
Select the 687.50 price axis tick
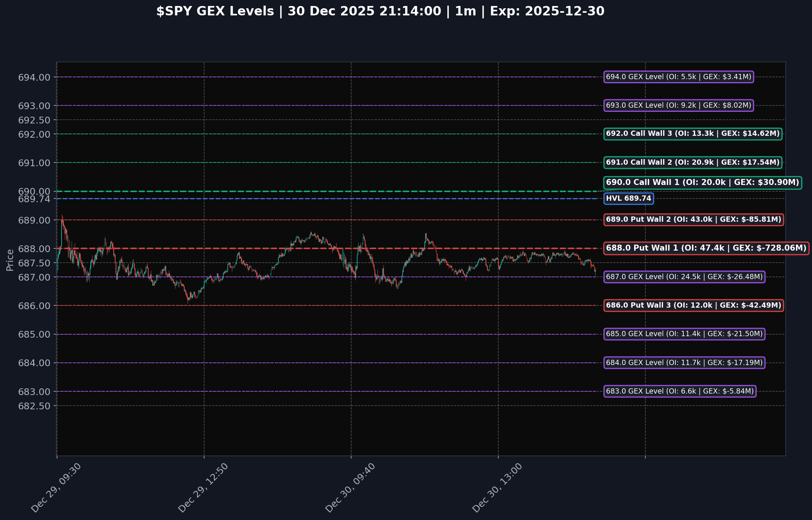tap(34, 263)
